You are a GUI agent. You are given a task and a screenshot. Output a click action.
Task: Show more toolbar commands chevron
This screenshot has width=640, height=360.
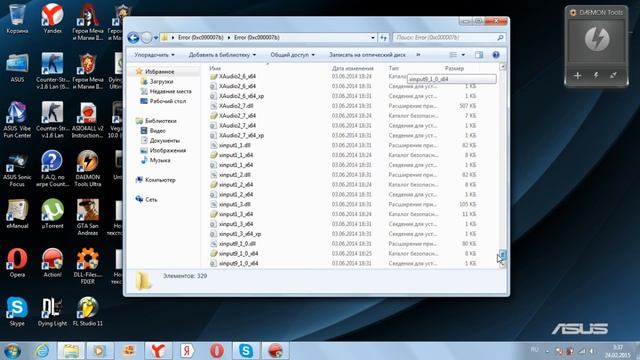pyautogui.click(x=418, y=55)
